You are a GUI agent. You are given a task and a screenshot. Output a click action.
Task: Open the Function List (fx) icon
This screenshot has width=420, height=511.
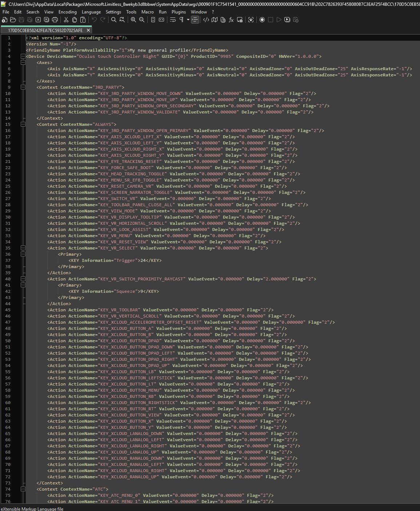[231, 20]
